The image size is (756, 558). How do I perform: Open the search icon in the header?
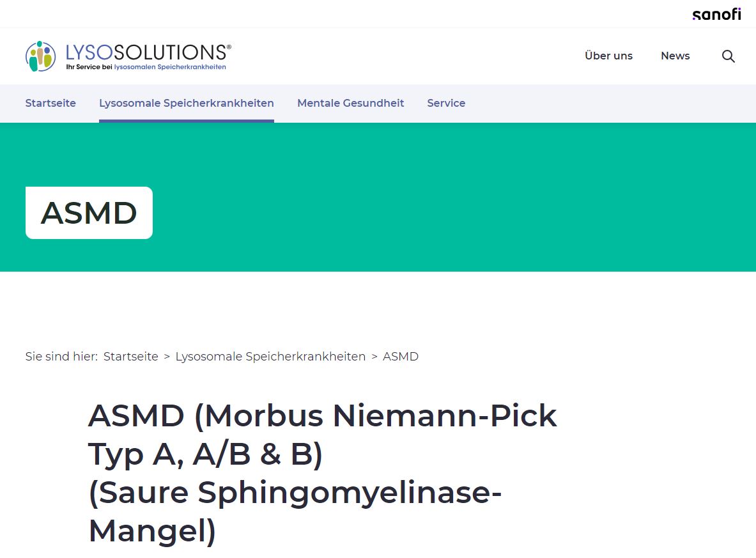728,56
